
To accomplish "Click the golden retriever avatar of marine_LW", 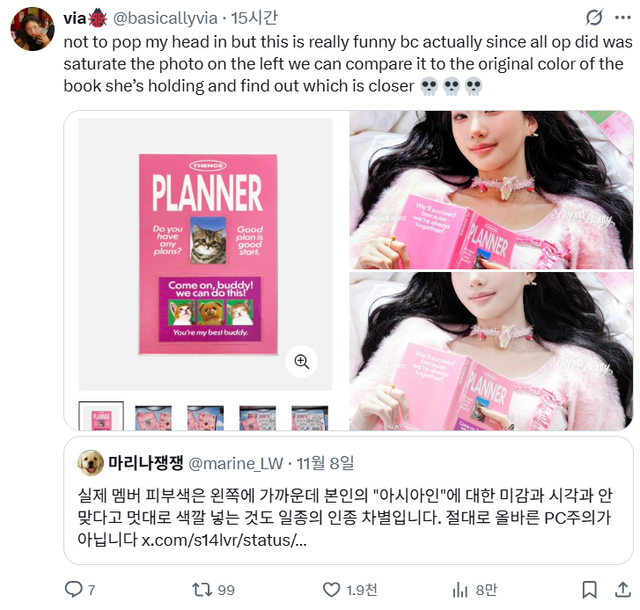I will tap(91, 463).
